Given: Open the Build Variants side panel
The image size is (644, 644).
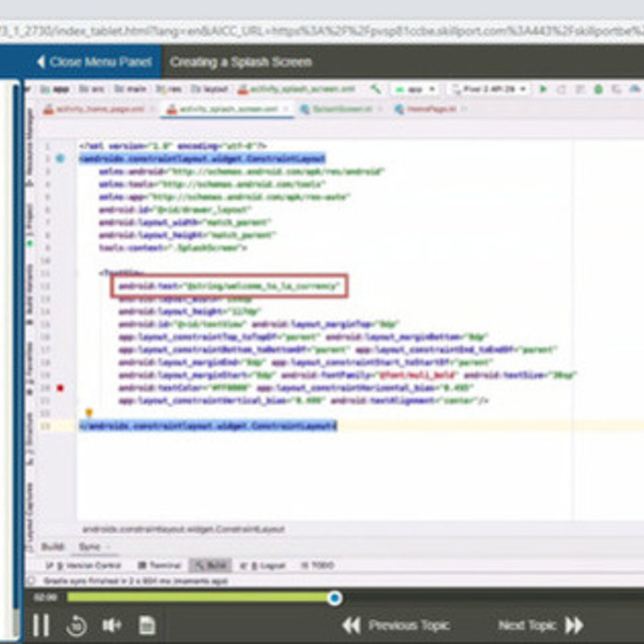Looking at the screenshot, I should point(30,295).
